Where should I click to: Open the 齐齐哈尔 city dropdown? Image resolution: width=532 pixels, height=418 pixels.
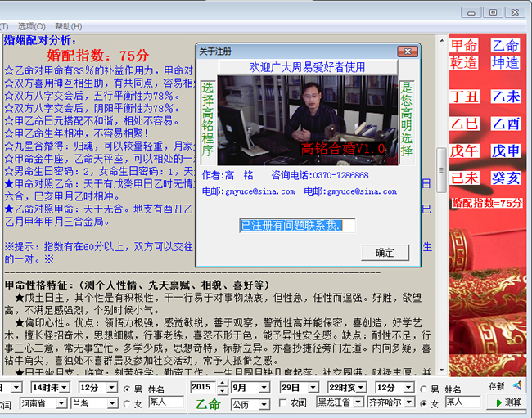point(409,403)
